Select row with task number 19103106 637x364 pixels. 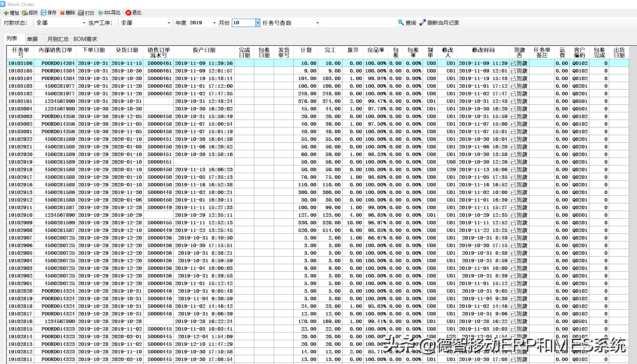click(x=317, y=63)
